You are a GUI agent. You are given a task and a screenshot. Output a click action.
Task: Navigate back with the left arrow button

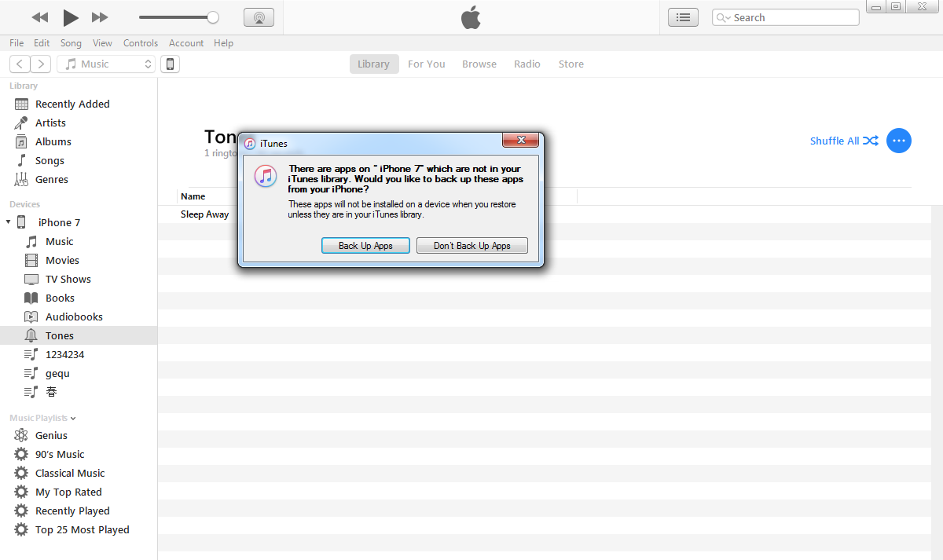click(20, 64)
